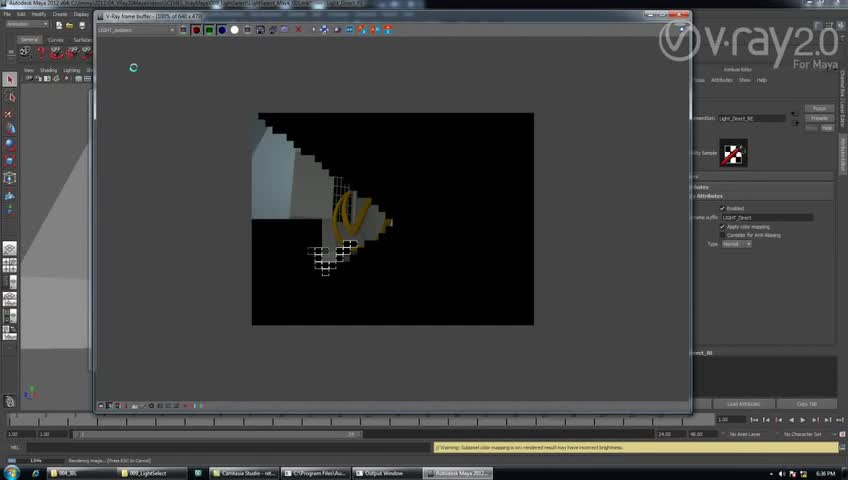Open the render channel dropdown LIGHT_Ambient
848x480 pixels.
pyautogui.click(x=136, y=30)
